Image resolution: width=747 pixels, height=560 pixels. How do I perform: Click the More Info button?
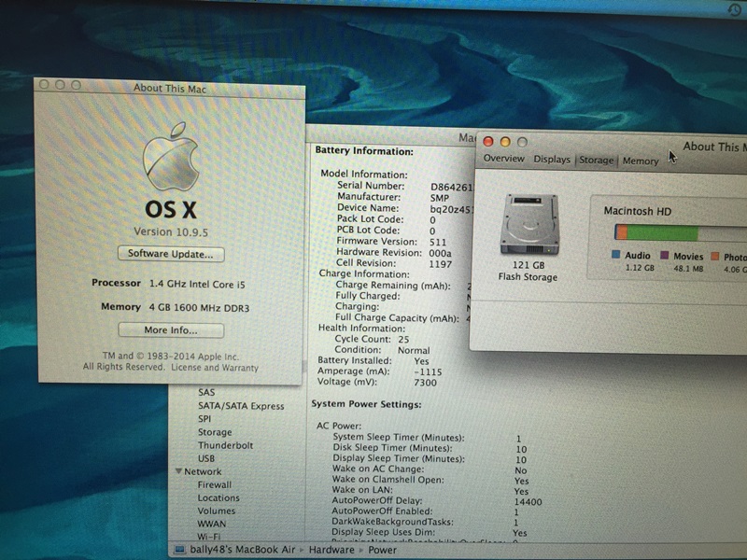pos(171,330)
